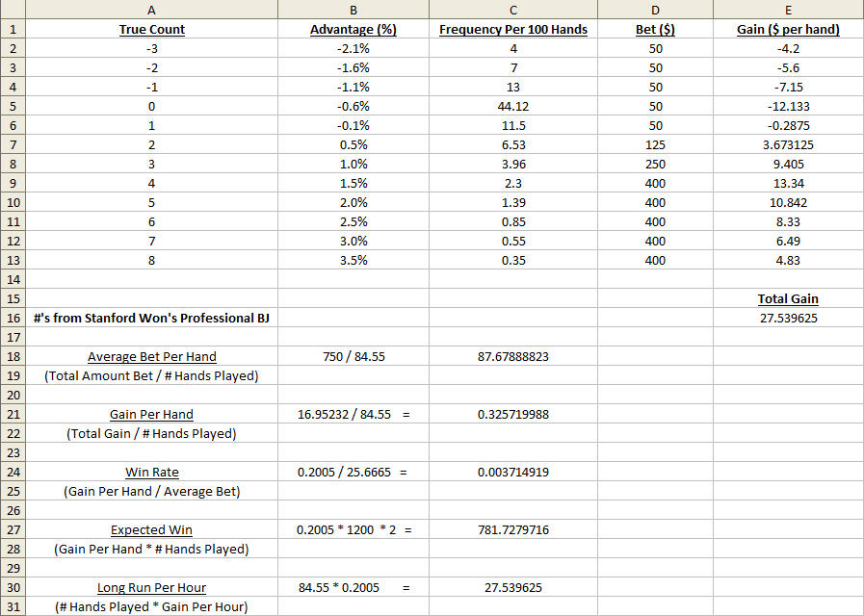Select the frequency cell showing 3.96
Screen dimensions: 864x616
pos(513,164)
